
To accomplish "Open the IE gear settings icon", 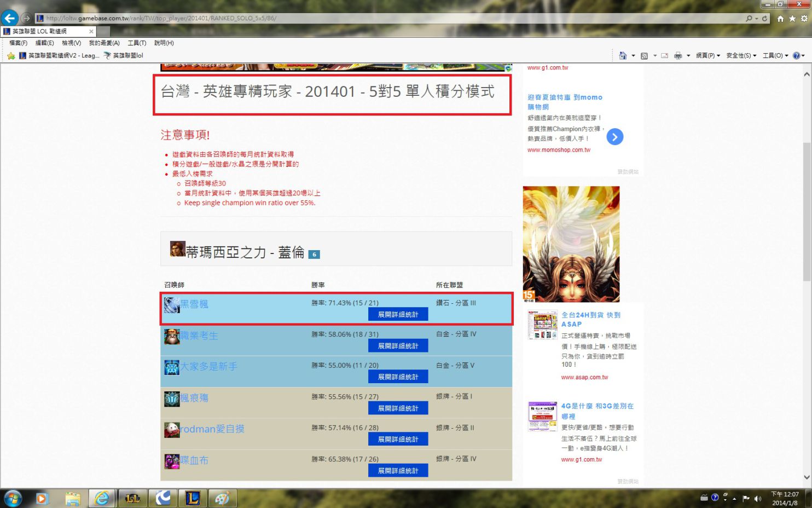I will pos(804,19).
